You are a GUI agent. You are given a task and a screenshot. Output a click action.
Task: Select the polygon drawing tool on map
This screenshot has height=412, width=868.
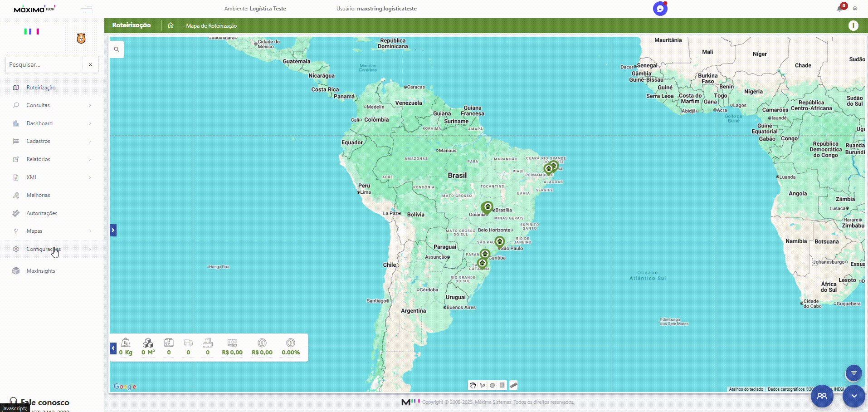click(483, 385)
